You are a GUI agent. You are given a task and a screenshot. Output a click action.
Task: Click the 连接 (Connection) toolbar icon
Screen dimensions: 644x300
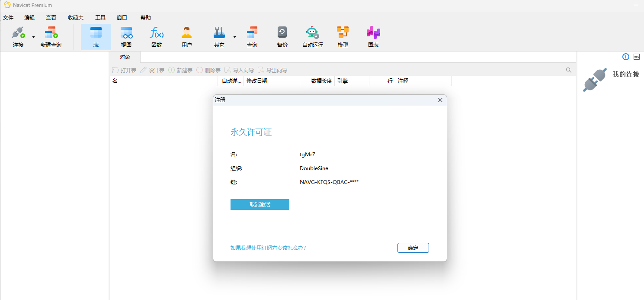click(x=18, y=36)
